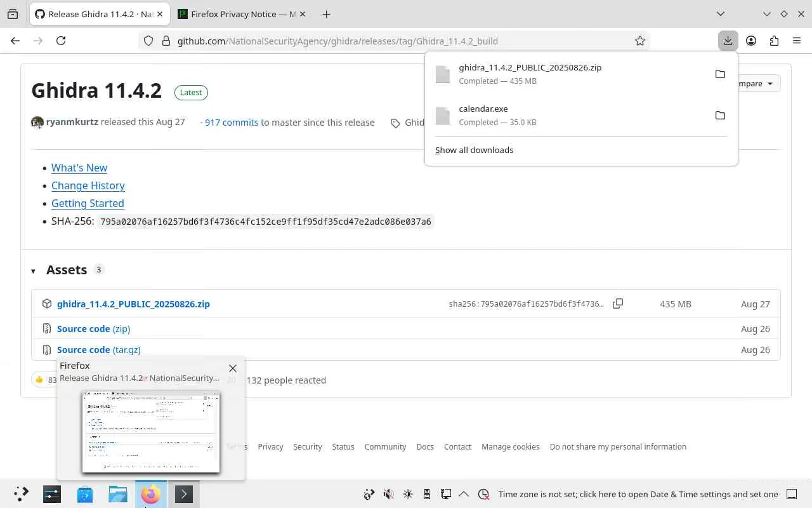Screen dimensions: 812x508
Task: Switch to the Release Ghidra 11.4.2 tab
Action: pos(100,14)
